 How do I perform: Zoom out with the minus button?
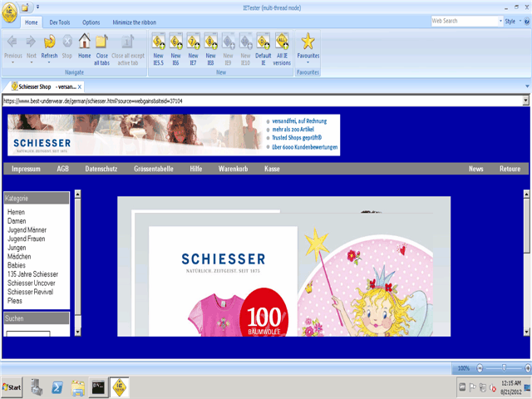(x=480, y=367)
